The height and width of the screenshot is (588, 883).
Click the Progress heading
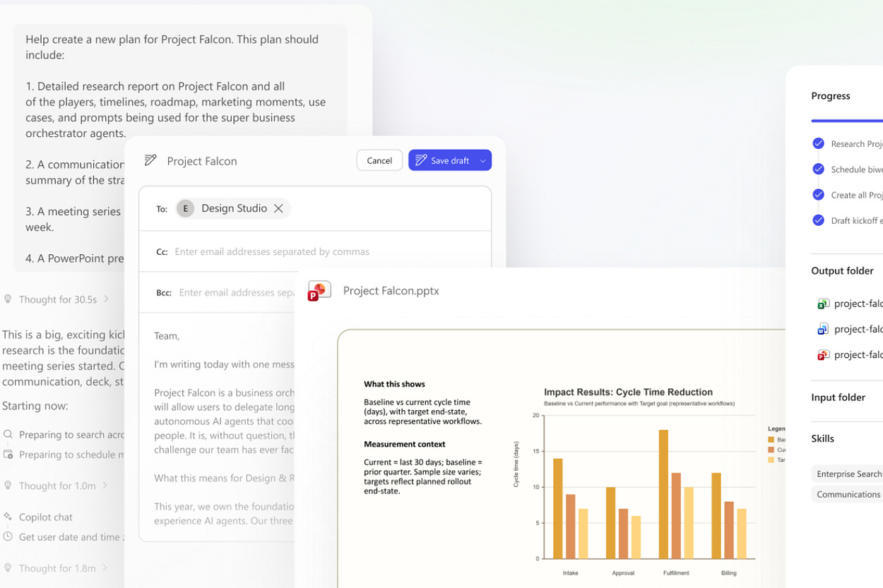(831, 96)
